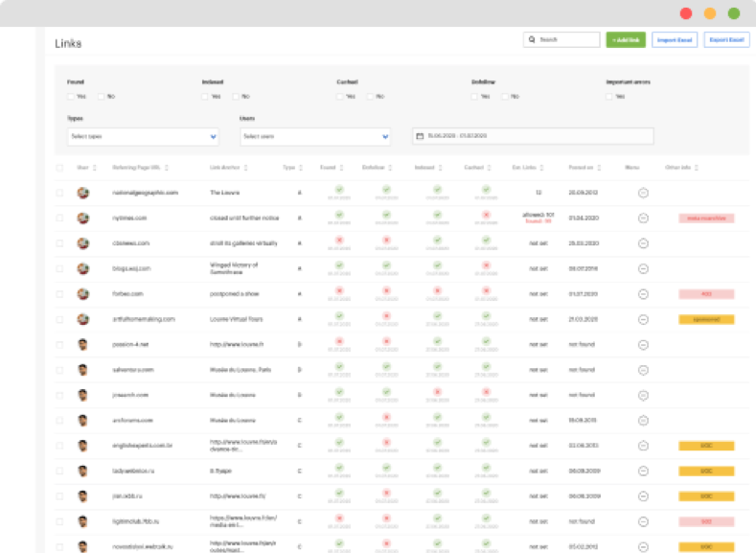Click the Found status icon for cbsnews.com

point(337,242)
